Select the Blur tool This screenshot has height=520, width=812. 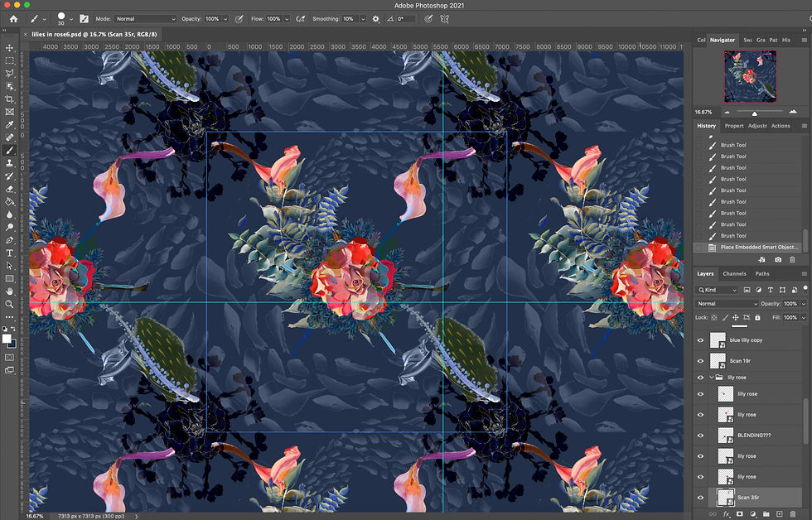(9, 214)
